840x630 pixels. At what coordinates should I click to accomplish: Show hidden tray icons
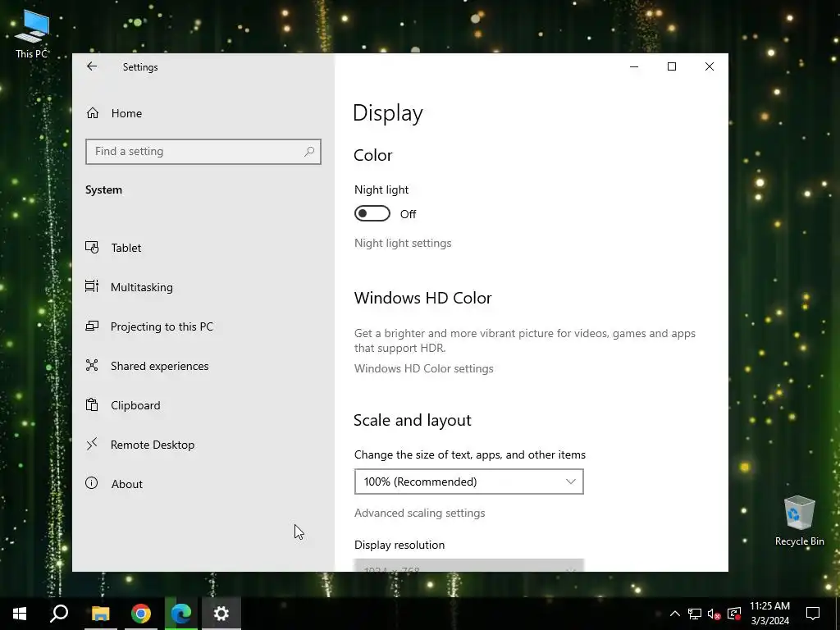675,614
